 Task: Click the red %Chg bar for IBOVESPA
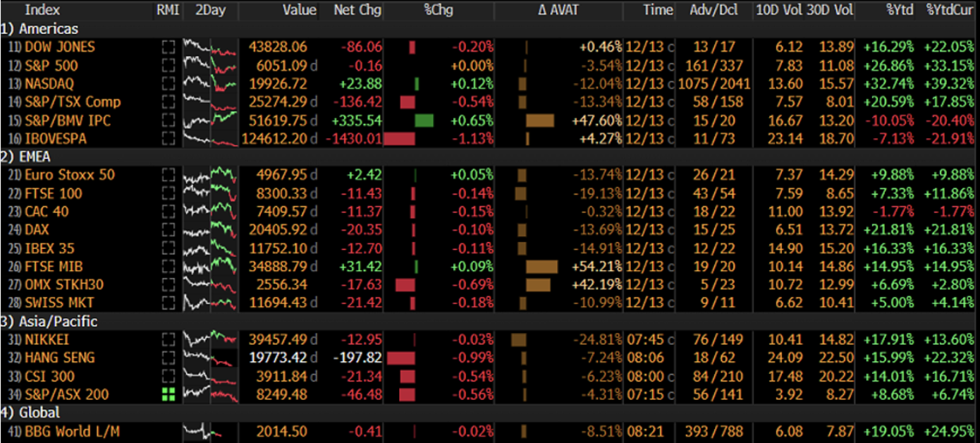coord(400,138)
